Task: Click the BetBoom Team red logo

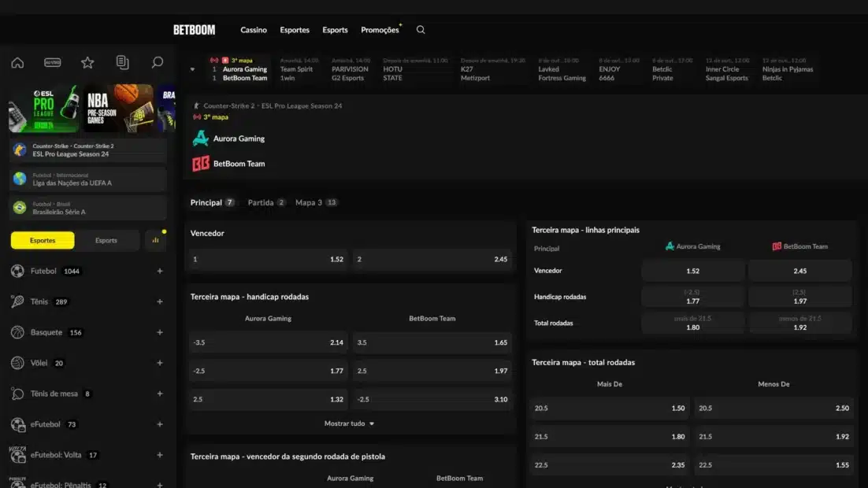Action: pos(200,164)
